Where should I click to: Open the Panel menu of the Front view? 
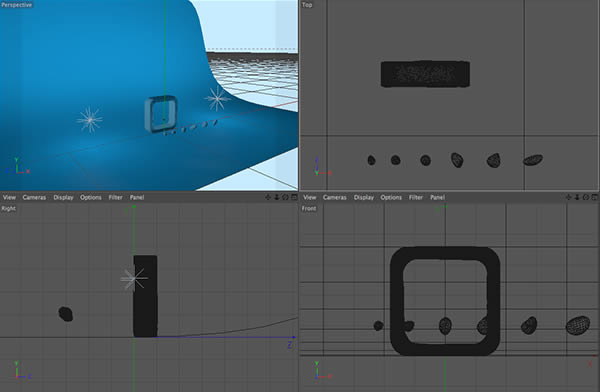[437, 197]
